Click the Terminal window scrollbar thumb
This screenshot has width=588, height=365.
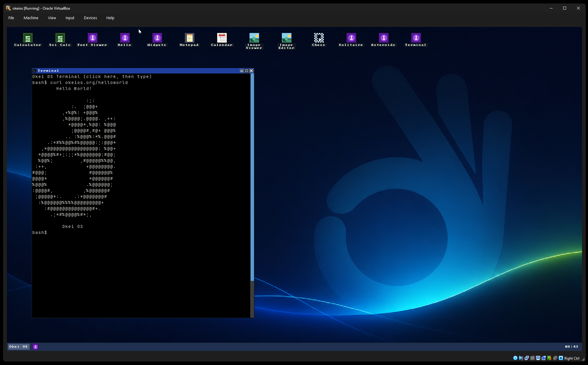(x=252, y=177)
